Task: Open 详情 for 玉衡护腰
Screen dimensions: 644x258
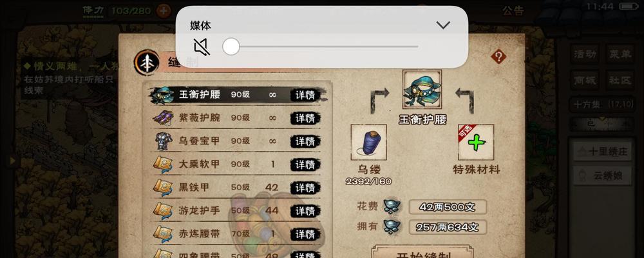Action: [305, 95]
